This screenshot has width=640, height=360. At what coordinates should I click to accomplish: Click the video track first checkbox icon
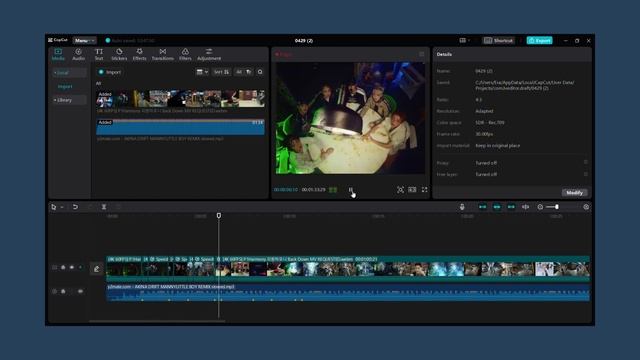pyautogui.click(x=54, y=267)
